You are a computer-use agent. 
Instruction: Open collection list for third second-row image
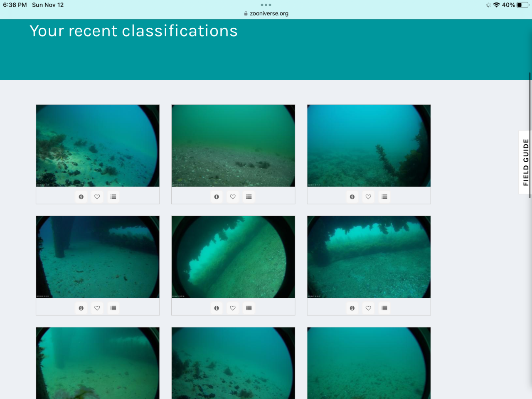(x=384, y=308)
